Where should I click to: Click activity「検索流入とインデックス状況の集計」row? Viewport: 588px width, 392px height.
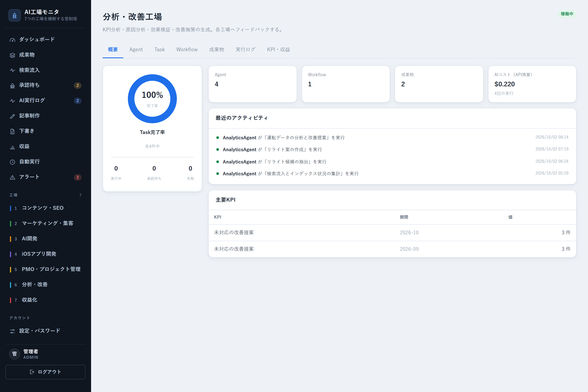point(392,173)
